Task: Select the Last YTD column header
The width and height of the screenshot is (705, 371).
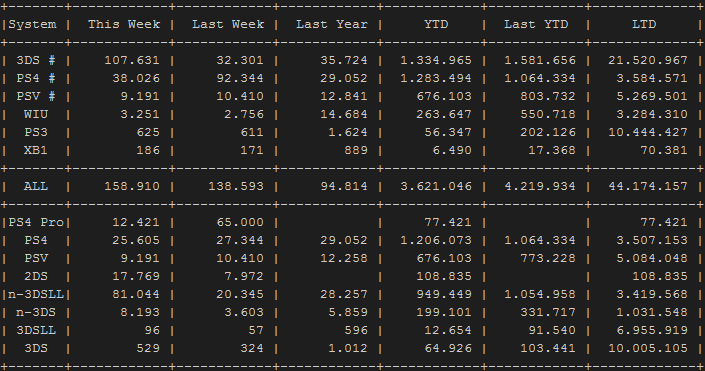Action: point(536,24)
